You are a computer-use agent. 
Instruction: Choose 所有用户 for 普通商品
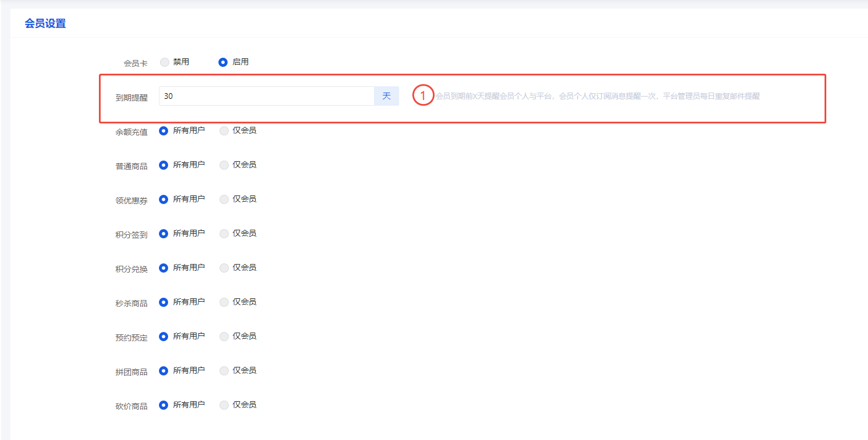(x=164, y=165)
